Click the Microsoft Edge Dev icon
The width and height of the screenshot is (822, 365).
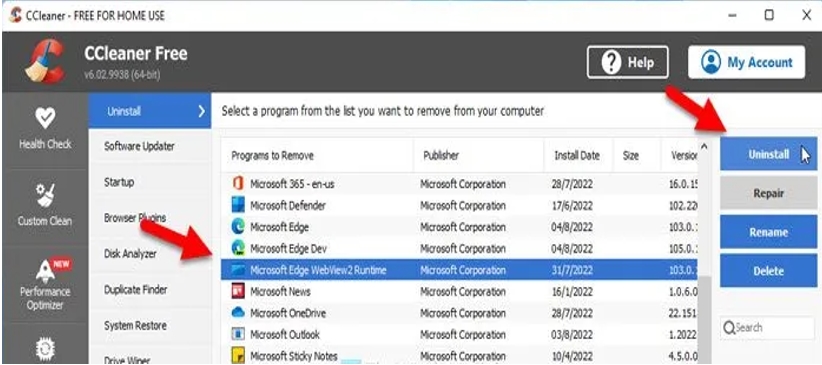pos(238,248)
